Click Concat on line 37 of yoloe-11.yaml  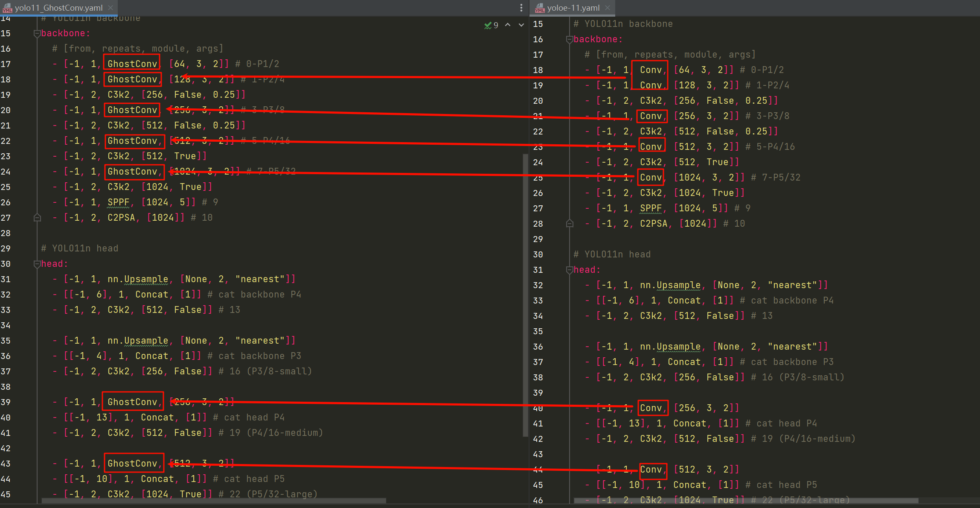point(684,362)
